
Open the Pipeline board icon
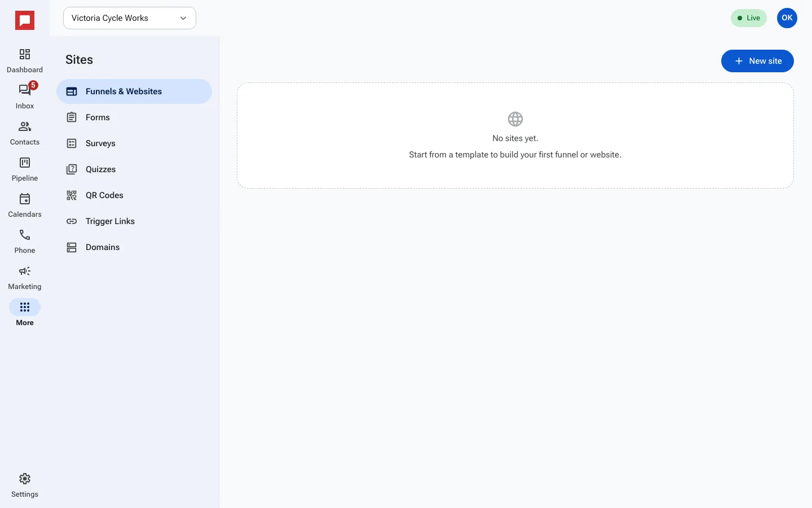click(x=25, y=163)
